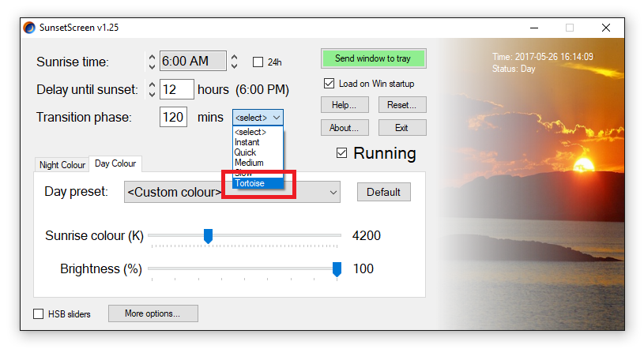This screenshot has height=349, width=644.
Task: Increase delay until sunset hours
Action: (x=152, y=85)
